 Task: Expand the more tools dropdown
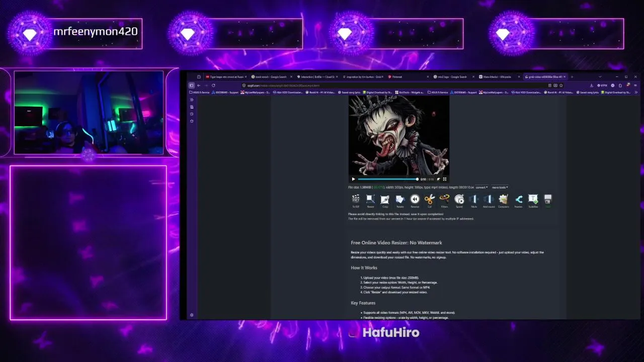click(500, 187)
